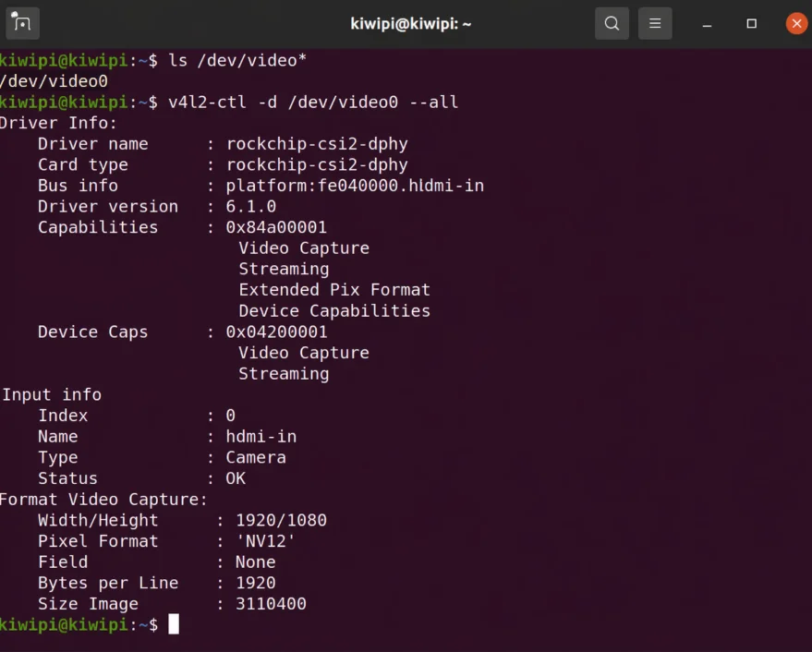Click the Driver version 6.1.0 value
The width and height of the screenshot is (812, 652).
coord(251,207)
